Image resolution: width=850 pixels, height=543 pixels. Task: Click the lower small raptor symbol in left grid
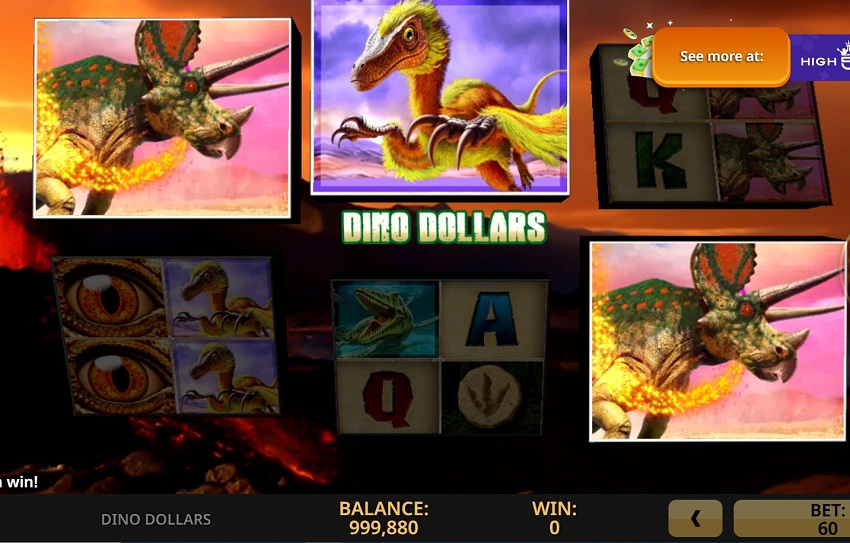click(227, 375)
